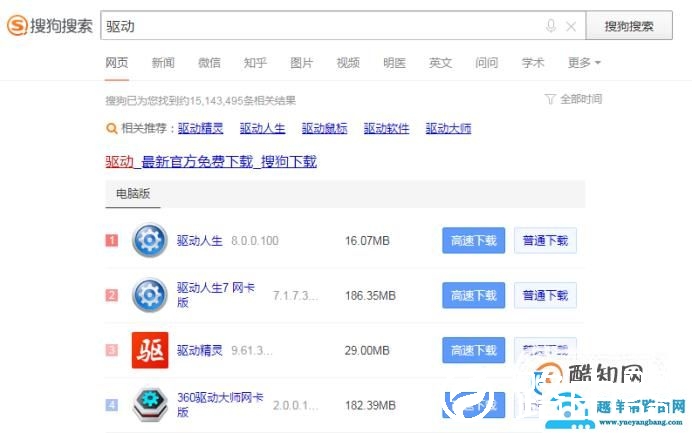Click the 186.35MB file size text
Screen dimensions: 692x433
click(x=370, y=295)
